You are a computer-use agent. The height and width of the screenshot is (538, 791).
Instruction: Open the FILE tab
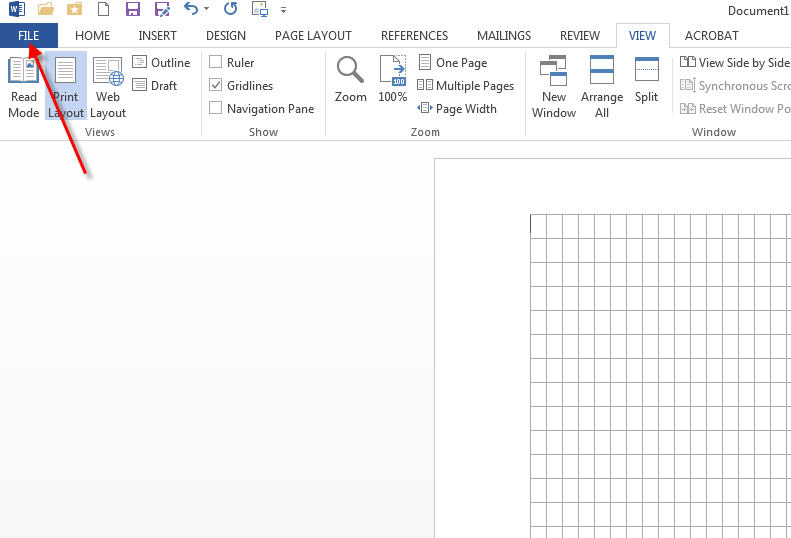point(28,36)
